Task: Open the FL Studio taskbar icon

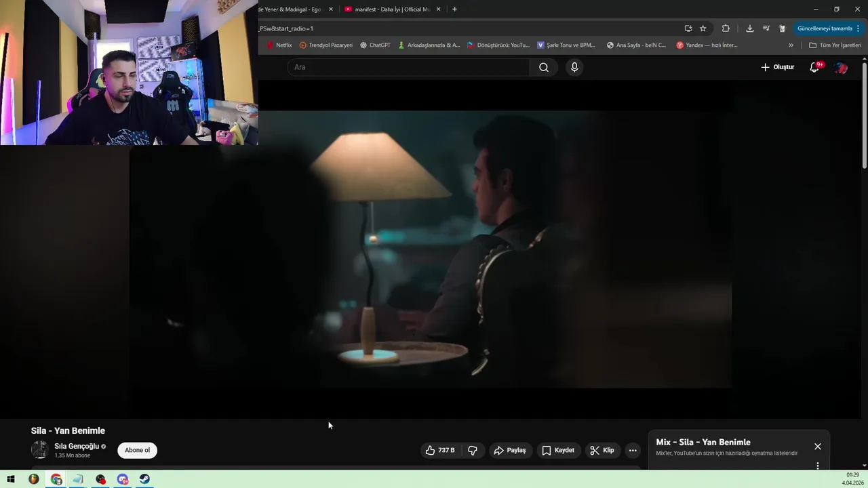Action: click(x=33, y=479)
